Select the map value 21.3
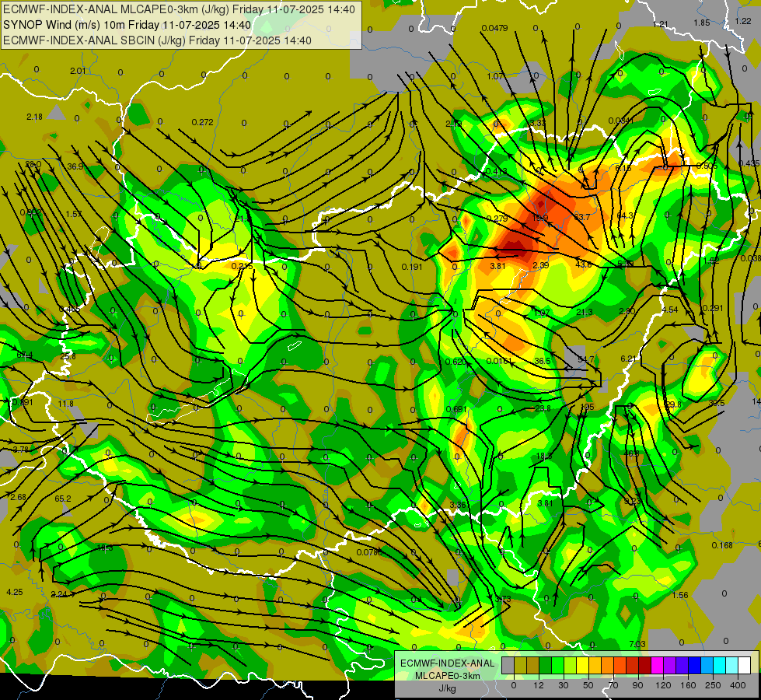The image size is (761, 700). 585,312
